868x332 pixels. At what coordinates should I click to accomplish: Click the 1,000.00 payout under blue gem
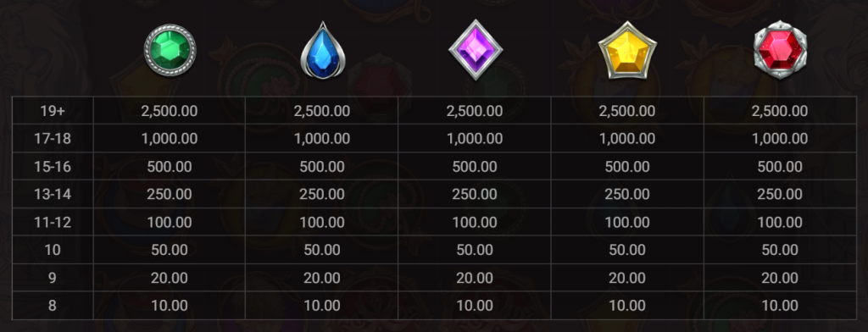click(322, 138)
